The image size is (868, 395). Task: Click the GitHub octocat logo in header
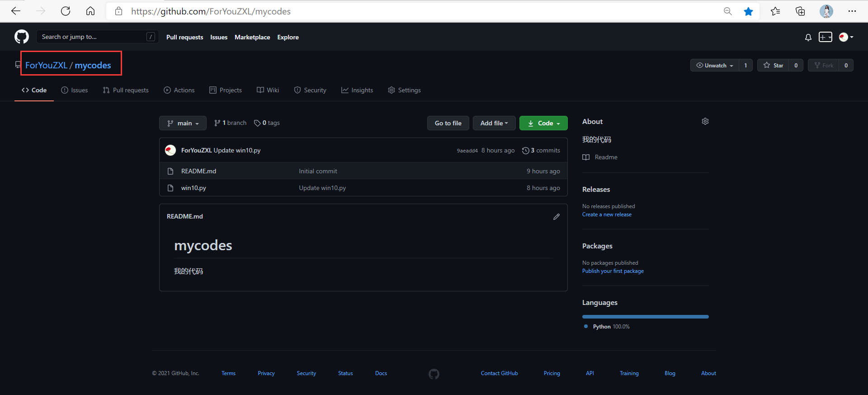coord(22,37)
